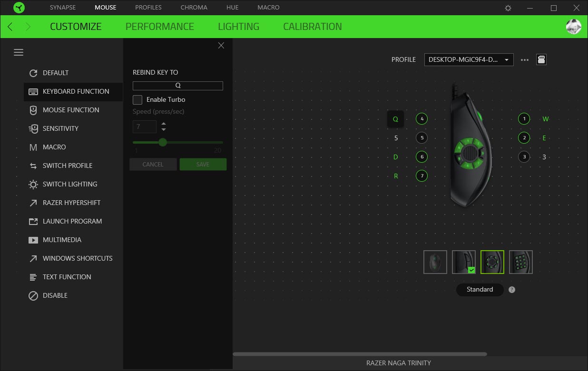Click the Cancel button

click(153, 164)
